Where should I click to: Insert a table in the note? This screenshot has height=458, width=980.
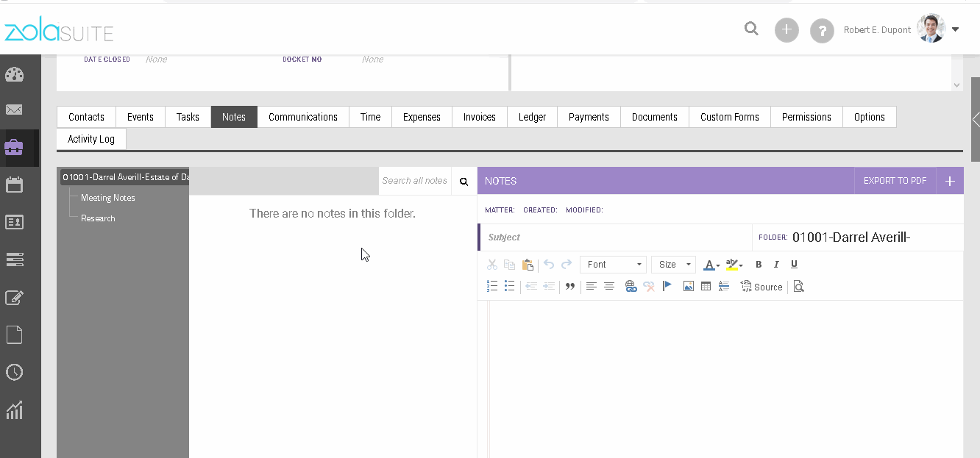pos(706,287)
